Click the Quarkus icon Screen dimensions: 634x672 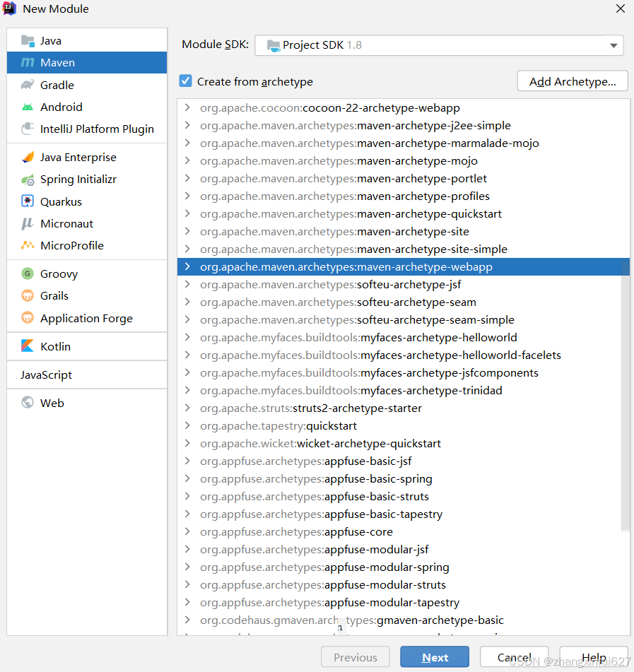(x=28, y=201)
